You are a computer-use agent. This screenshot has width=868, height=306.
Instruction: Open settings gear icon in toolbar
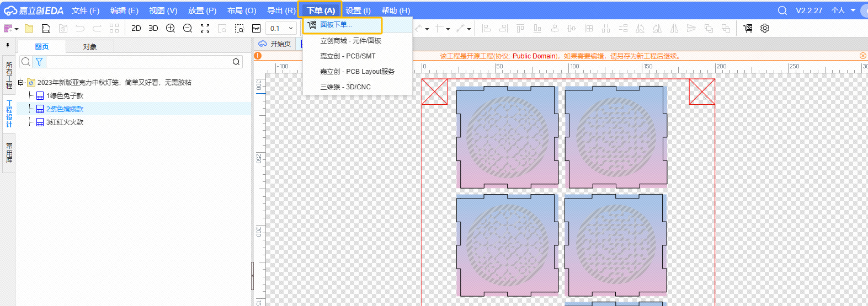(765, 28)
